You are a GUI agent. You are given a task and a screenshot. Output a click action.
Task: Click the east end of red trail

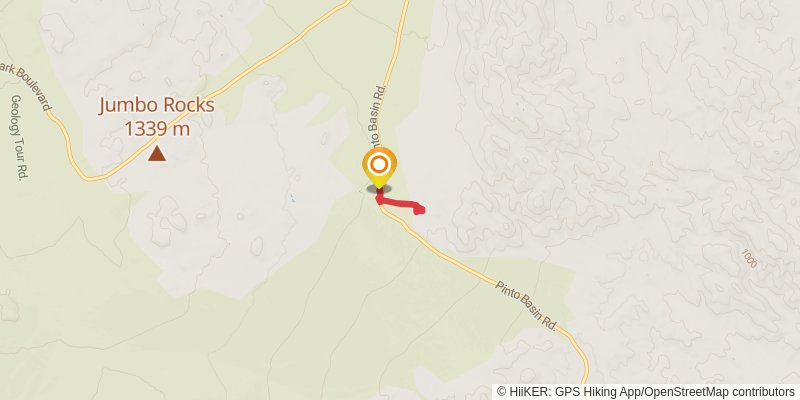pos(419,209)
